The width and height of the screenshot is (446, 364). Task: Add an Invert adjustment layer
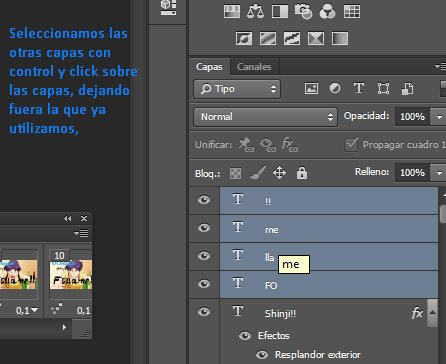pos(244,38)
